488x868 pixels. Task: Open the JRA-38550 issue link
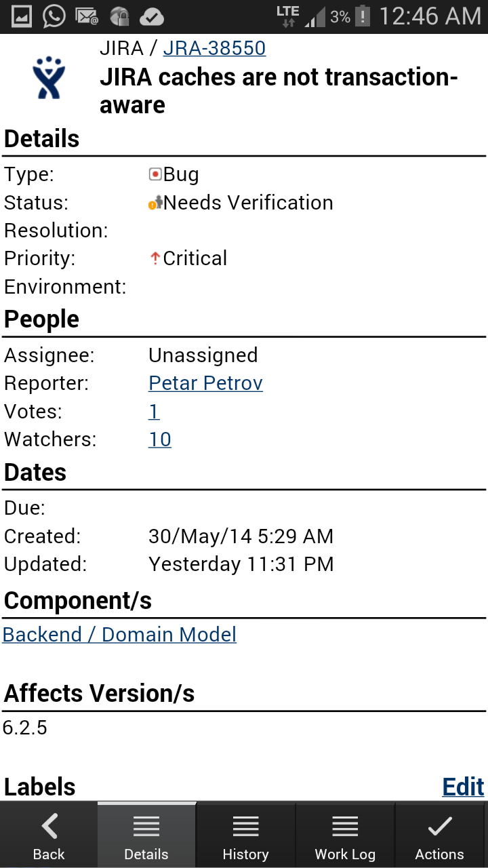[x=214, y=48]
